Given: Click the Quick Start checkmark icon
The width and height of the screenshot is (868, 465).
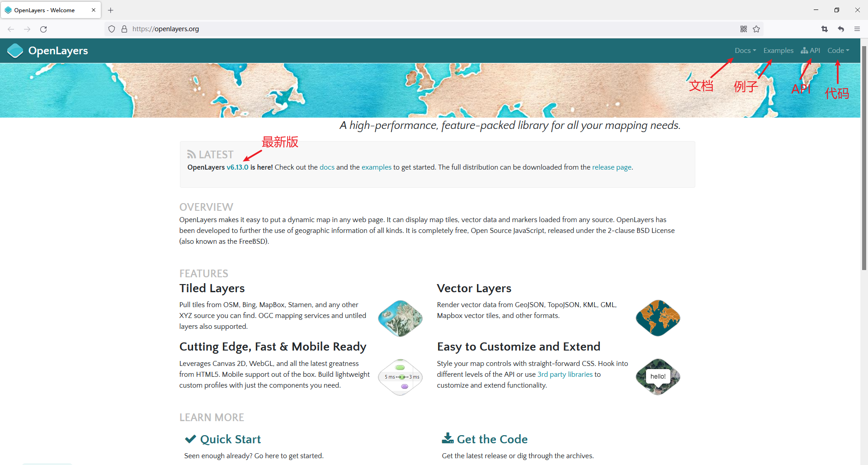Looking at the screenshot, I should click(x=190, y=439).
